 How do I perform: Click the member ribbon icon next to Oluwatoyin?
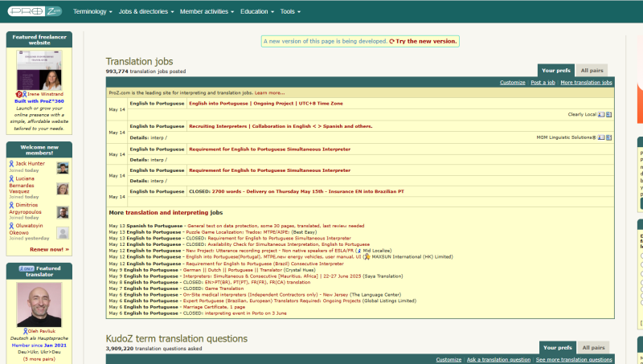pyautogui.click(x=11, y=226)
